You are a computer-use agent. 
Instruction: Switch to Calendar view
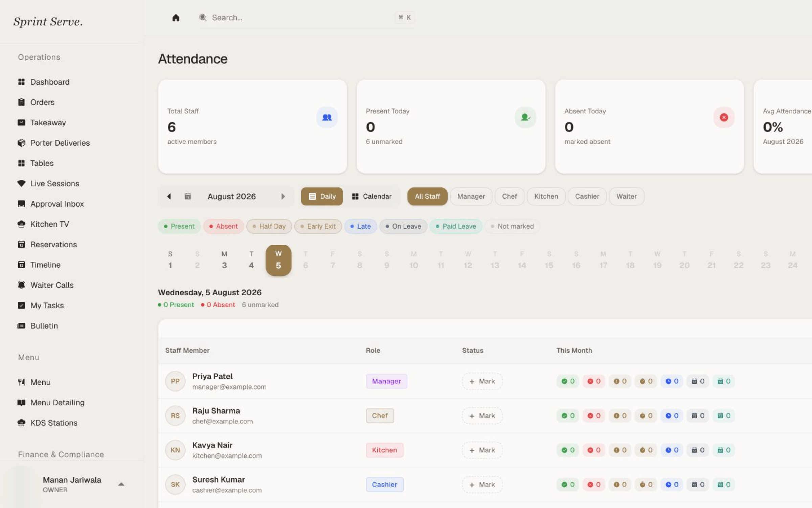pyautogui.click(x=371, y=196)
